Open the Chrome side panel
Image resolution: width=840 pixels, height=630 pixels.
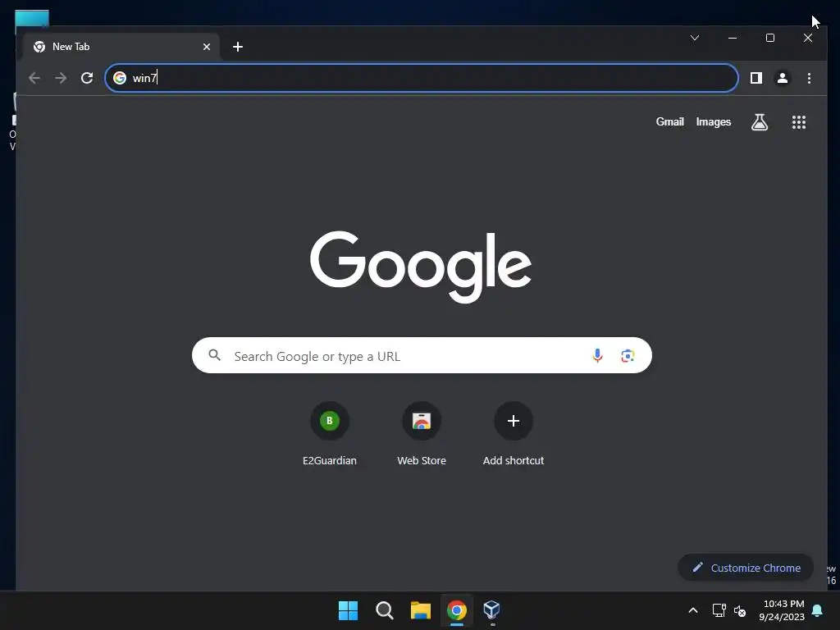tap(756, 78)
